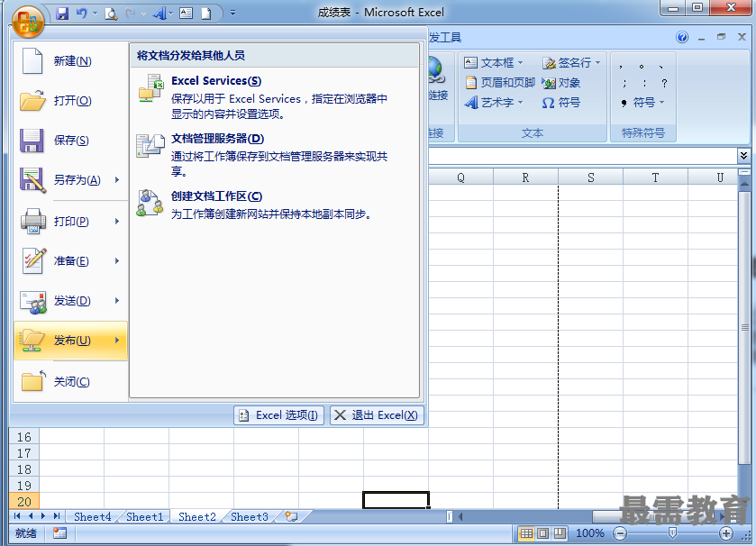Image resolution: width=756 pixels, height=546 pixels.
Task: Switch to Sheet4 tab
Action: click(x=92, y=516)
